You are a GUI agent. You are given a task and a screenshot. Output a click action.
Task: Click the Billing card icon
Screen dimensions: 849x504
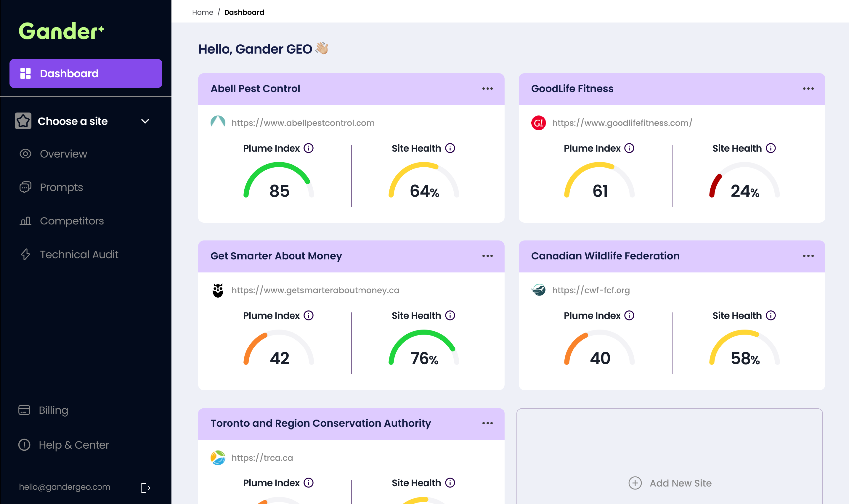24,410
